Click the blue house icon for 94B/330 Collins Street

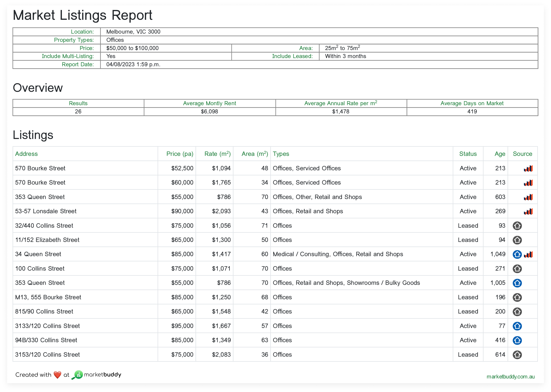coord(517,340)
